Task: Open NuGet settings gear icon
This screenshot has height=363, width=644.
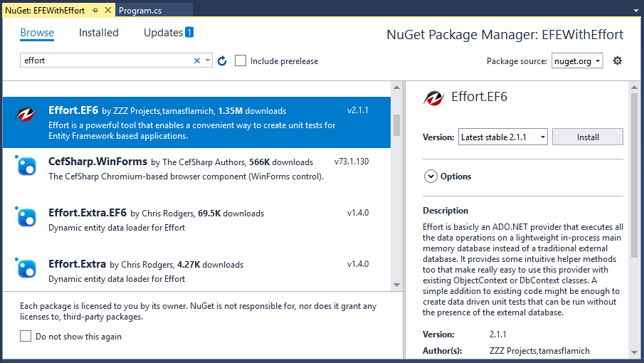Action: (x=617, y=60)
